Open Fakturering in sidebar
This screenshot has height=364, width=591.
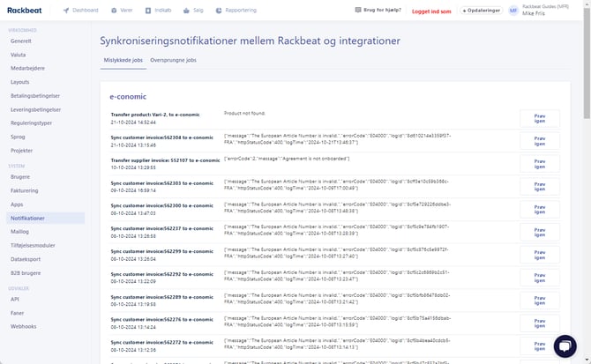[24, 191]
